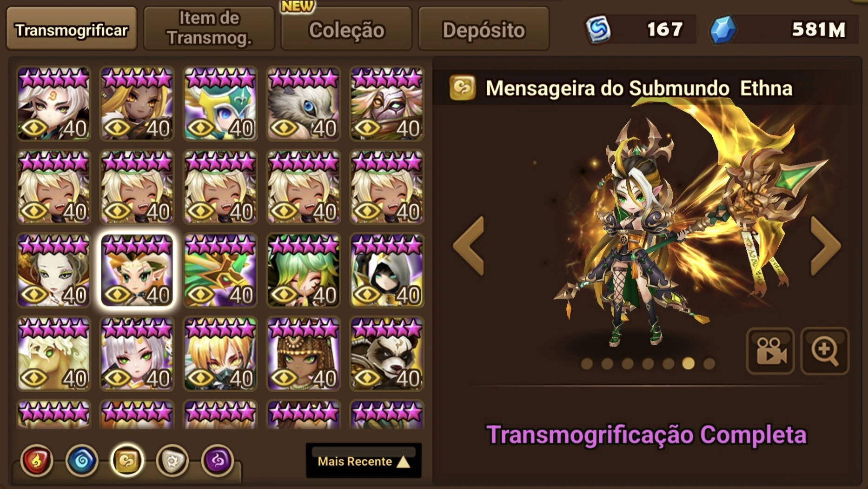
Task: Click the blue mana crystal currency icon
Action: pyautogui.click(x=722, y=29)
